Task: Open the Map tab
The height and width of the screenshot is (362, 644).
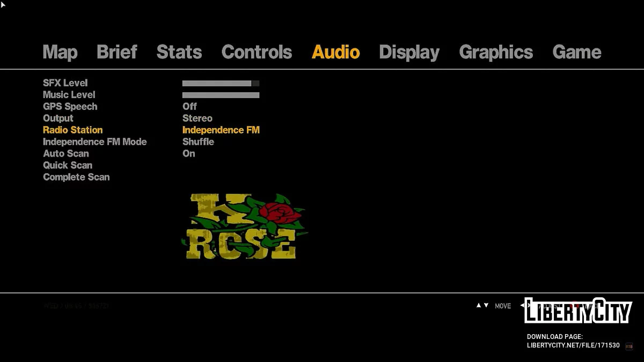Action: tap(60, 52)
